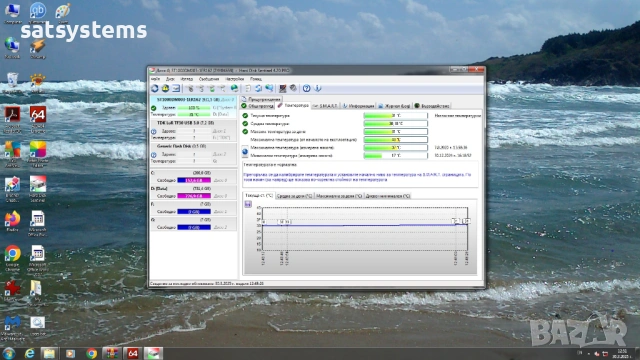Open the Предупреждения tab

[261, 99]
